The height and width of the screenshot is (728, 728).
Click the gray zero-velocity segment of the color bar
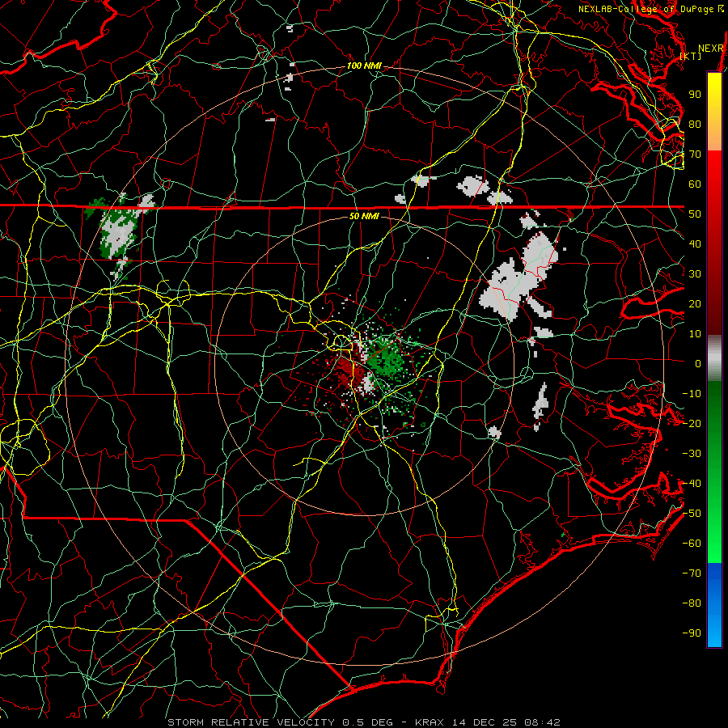(714, 358)
